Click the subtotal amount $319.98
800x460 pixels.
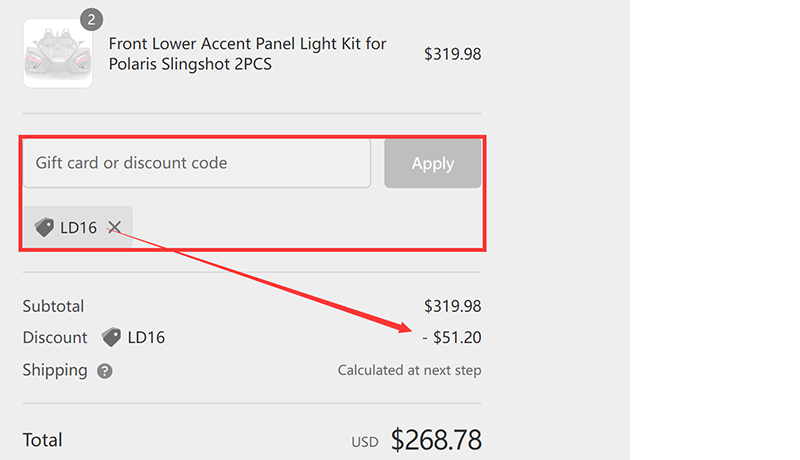452,306
